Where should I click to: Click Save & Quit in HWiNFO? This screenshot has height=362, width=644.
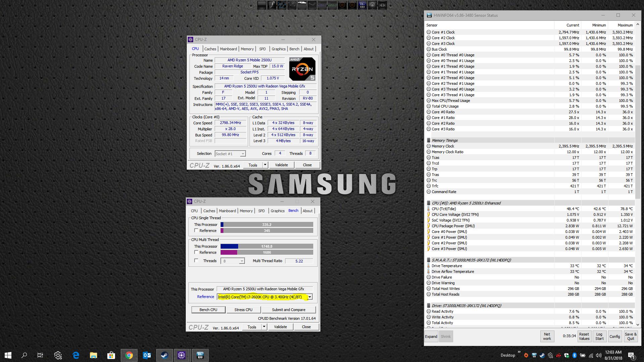[x=631, y=337]
